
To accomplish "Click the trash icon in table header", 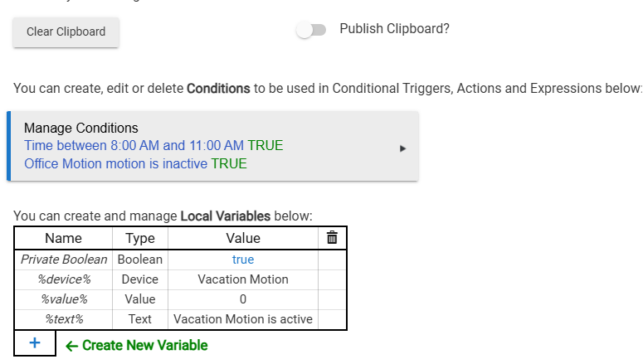I will point(332,238).
